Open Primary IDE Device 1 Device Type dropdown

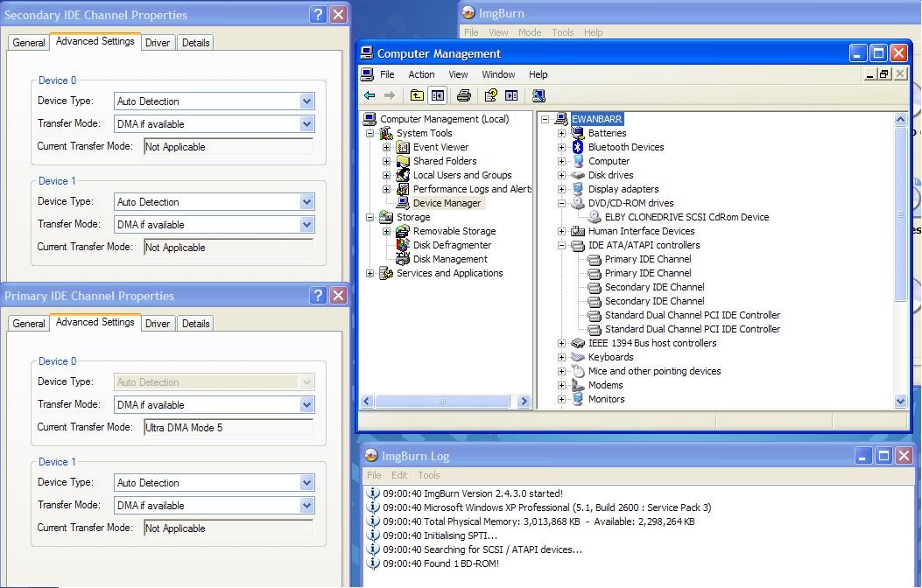pyautogui.click(x=307, y=483)
